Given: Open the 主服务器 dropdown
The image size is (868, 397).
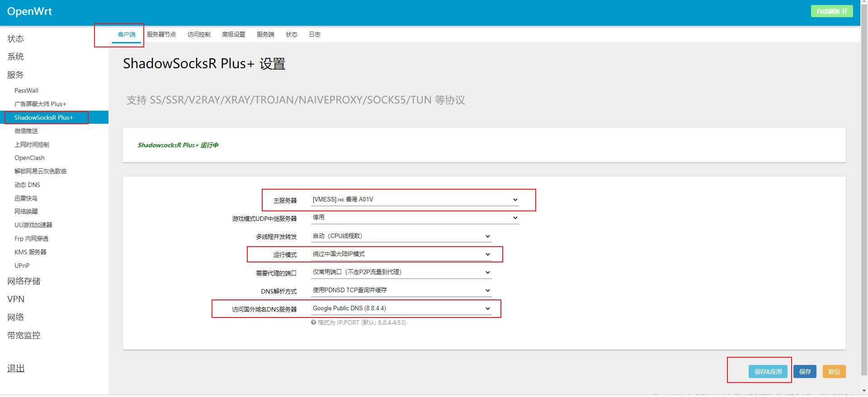Looking at the screenshot, I should (415, 200).
